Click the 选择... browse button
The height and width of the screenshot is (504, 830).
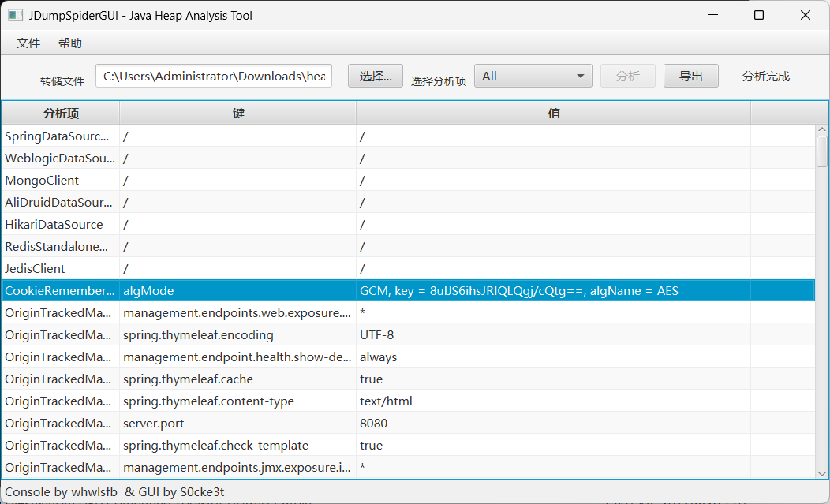[376, 76]
